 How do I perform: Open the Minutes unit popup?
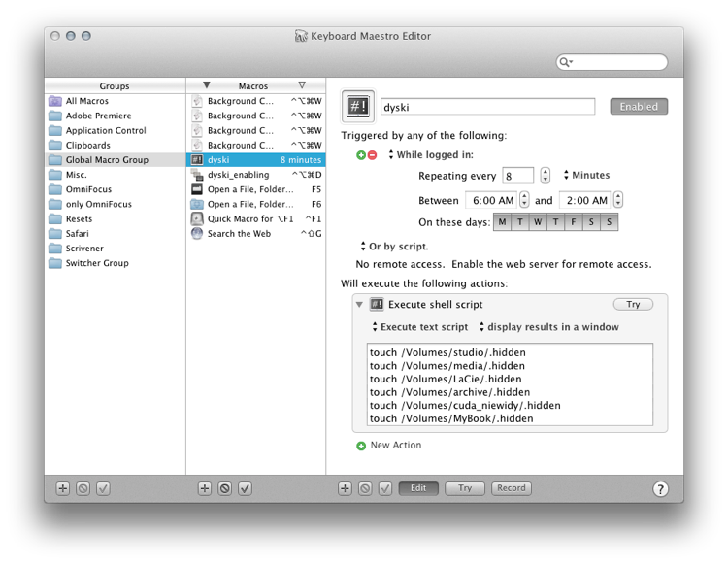(x=586, y=175)
